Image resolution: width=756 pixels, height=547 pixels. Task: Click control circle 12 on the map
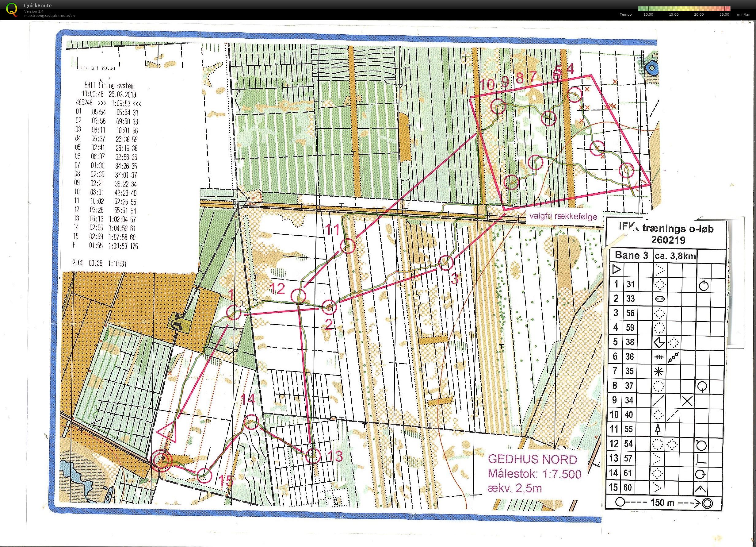click(x=298, y=296)
